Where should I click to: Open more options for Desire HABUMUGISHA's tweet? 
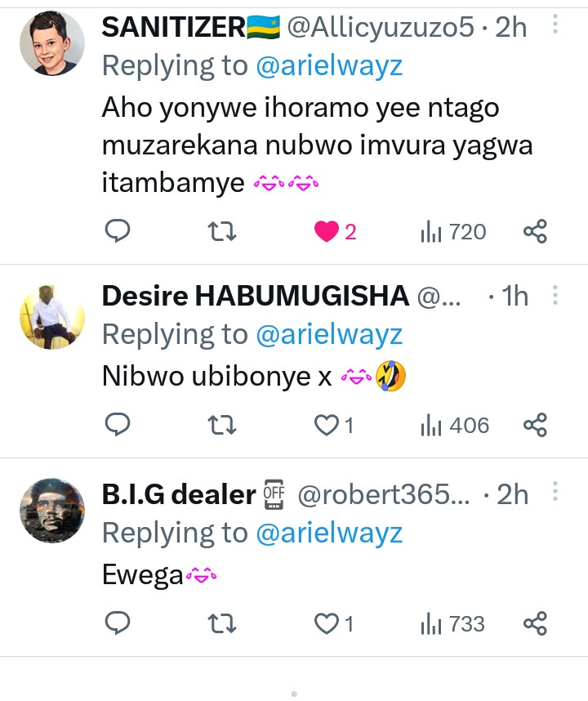555,294
